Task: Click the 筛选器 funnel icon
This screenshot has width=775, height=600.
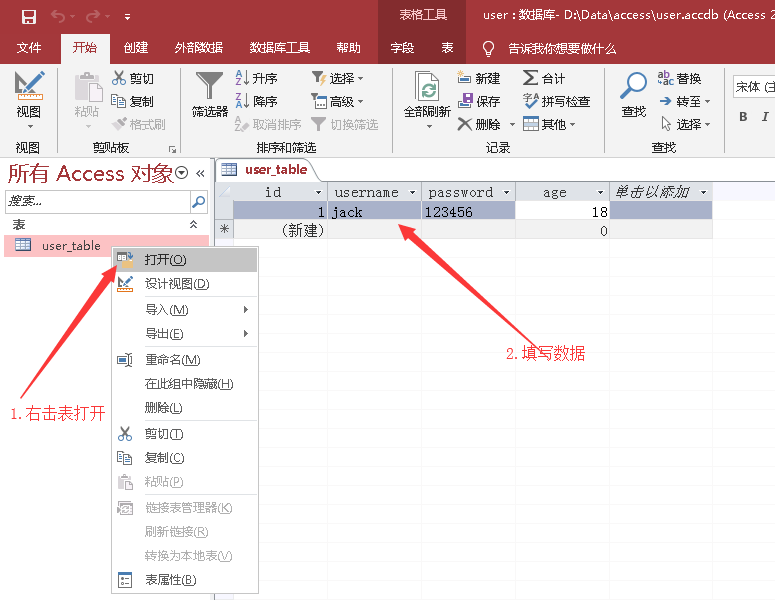Action: tap(210, 85)
